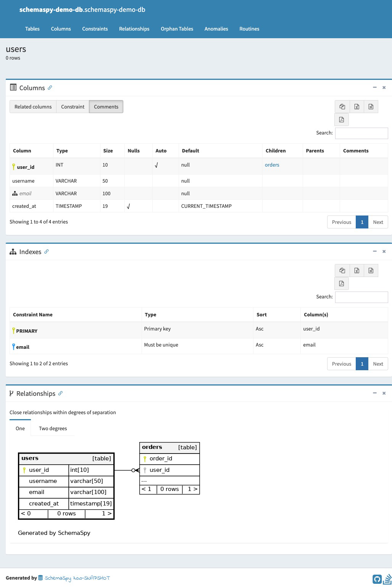Export the Columns table as CSV

[371, 107]
